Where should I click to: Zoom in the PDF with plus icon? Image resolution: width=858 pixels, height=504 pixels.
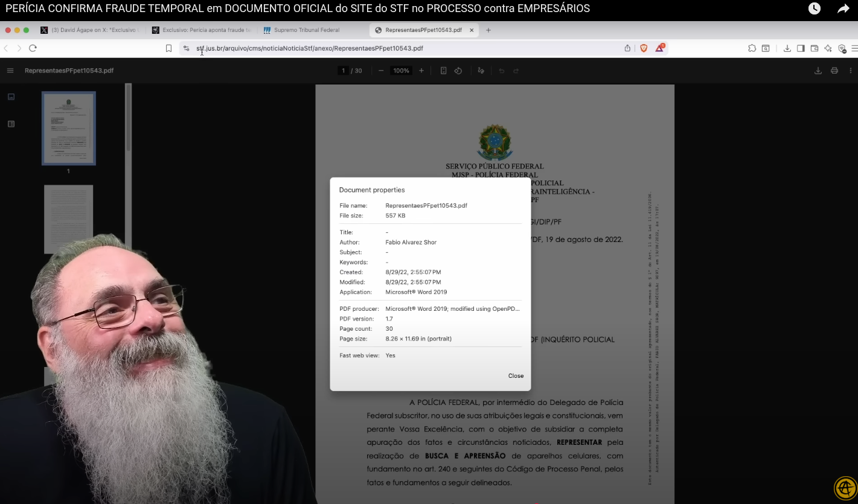point(421,71)
